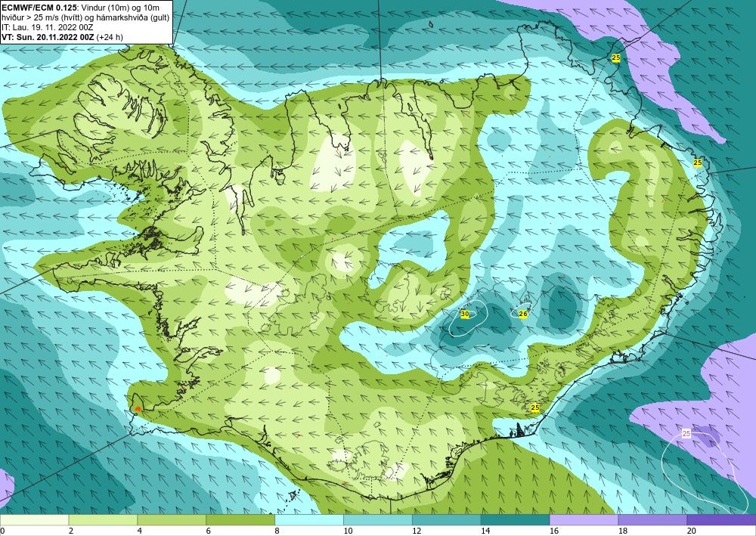This screenshot has height=536, width=756.
Task: Click the title line 'ECMWF/ECM 0.125: Vindur (10m) og 10m'
Action: [x=81, y=8]
